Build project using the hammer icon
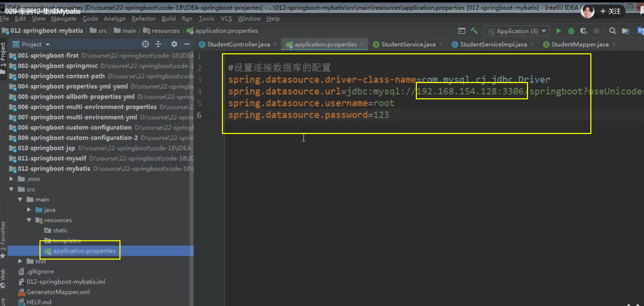The height and width of the screenshot is (306, 644). (474, 31)
